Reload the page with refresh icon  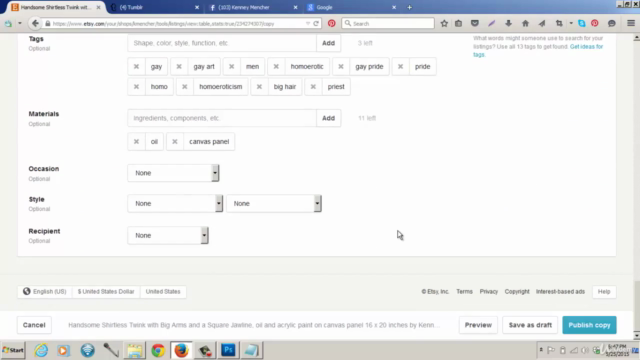[x=316, y=24]
